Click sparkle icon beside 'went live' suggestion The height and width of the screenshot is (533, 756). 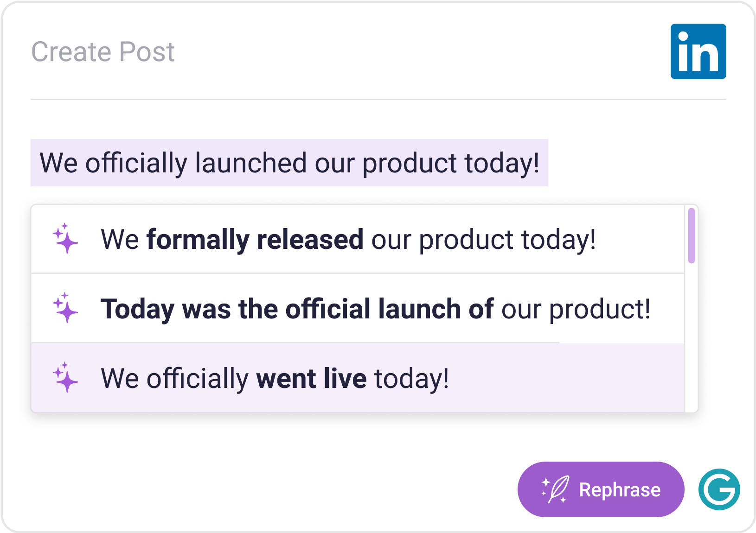pyautogui.click(x=65, y=378)
